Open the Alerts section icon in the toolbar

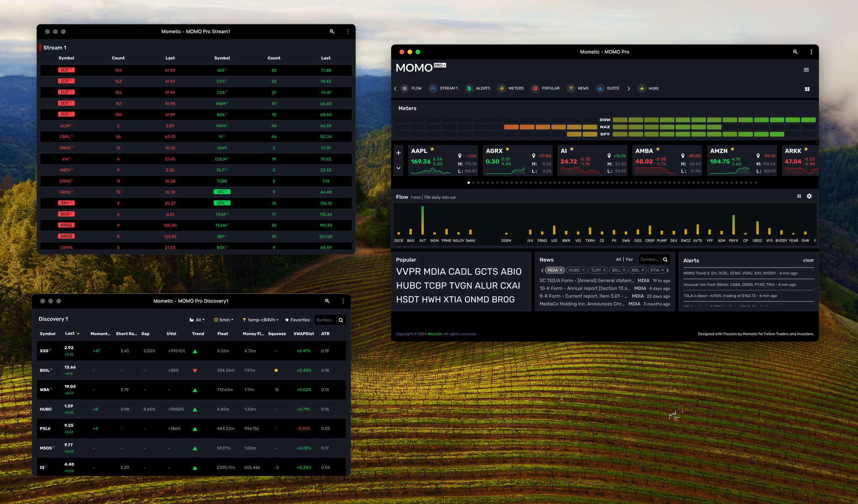469,88
